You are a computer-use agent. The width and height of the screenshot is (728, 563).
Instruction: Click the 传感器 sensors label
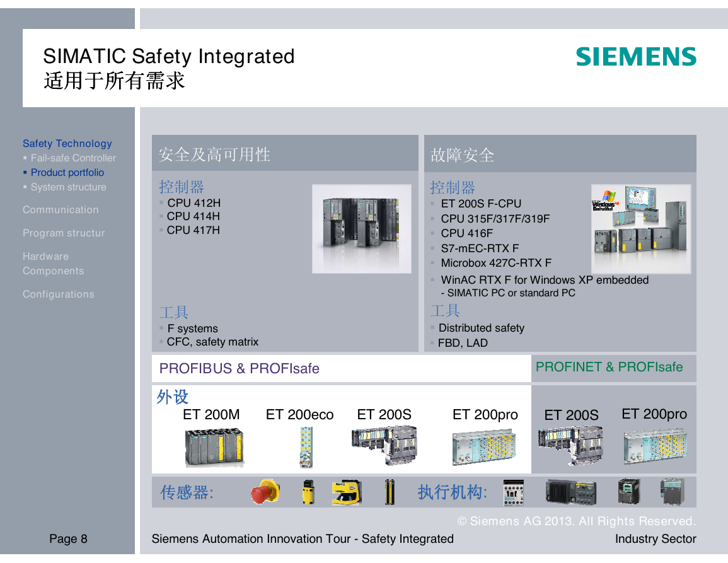pos(187,492)
